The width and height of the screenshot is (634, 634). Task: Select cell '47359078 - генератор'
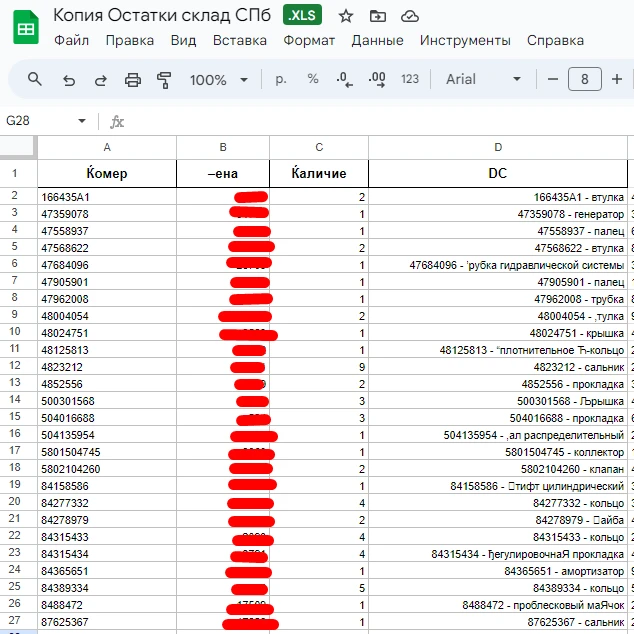pyautogui.click(x=498, y=213)
